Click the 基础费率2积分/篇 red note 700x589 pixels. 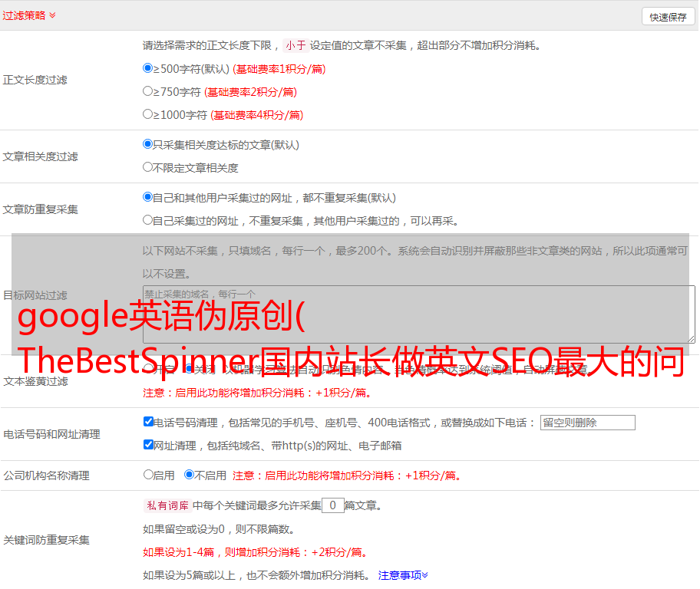250,92
